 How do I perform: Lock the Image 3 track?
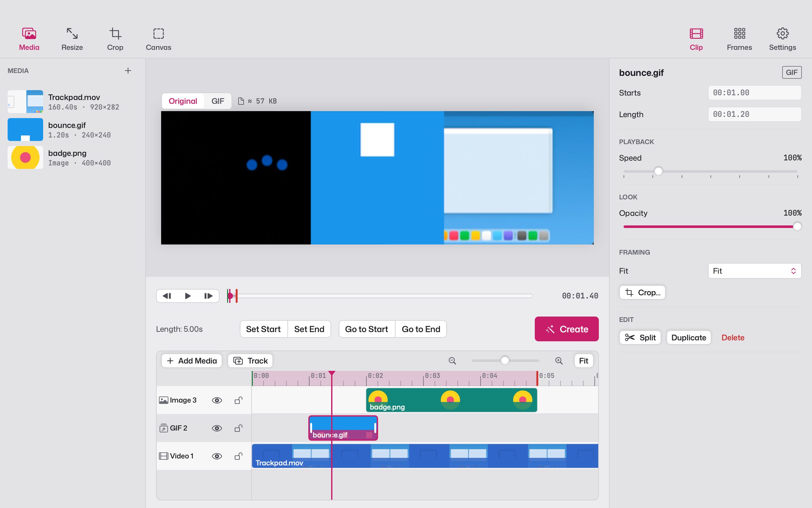pos(238,400)
